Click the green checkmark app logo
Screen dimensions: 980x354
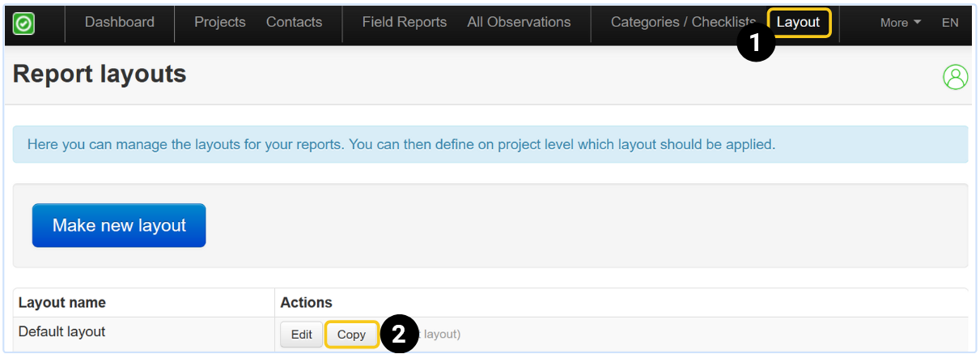(23, 23)
